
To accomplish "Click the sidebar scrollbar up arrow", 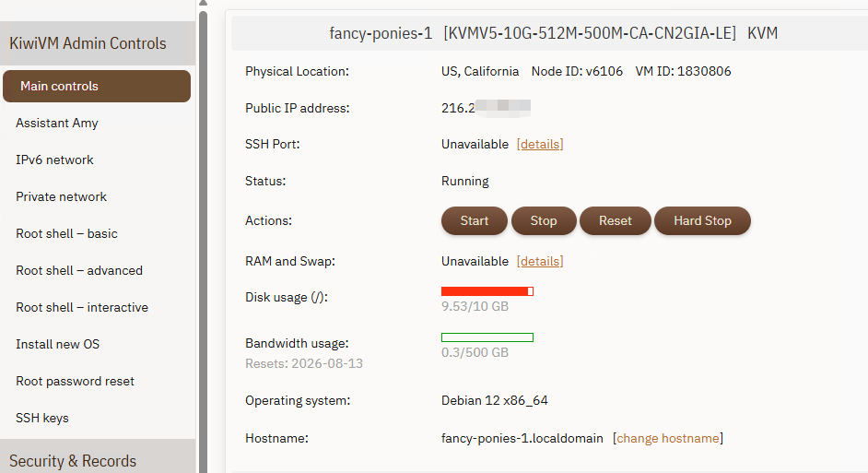I will 203,3.
